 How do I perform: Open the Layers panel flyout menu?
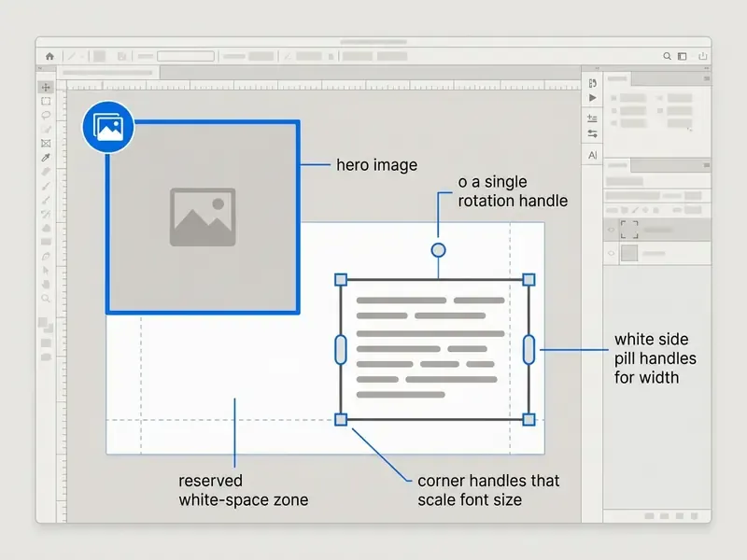point(707,165)
